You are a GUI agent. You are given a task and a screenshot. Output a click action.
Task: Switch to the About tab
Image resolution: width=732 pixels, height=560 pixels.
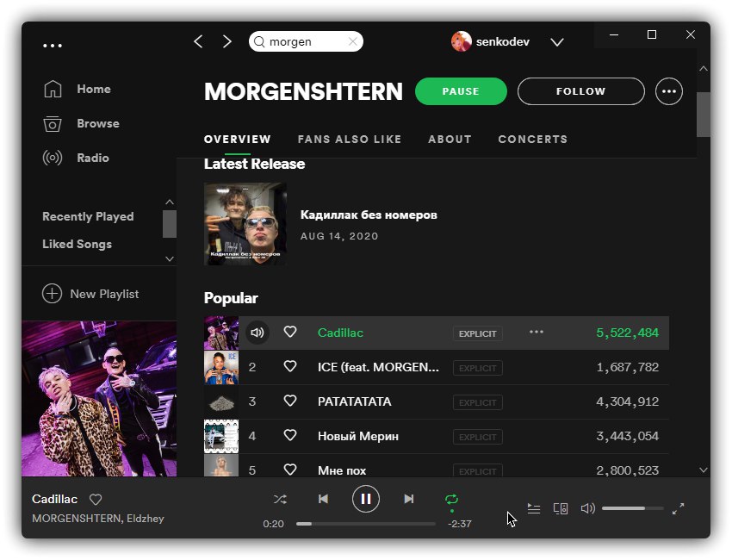click(450, 140)
